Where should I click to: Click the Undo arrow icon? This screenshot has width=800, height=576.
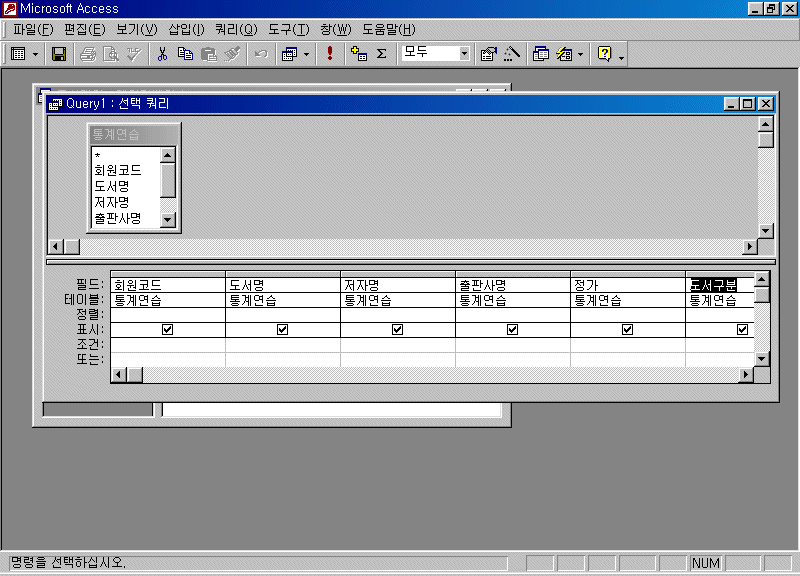click(x=261, y=54)
